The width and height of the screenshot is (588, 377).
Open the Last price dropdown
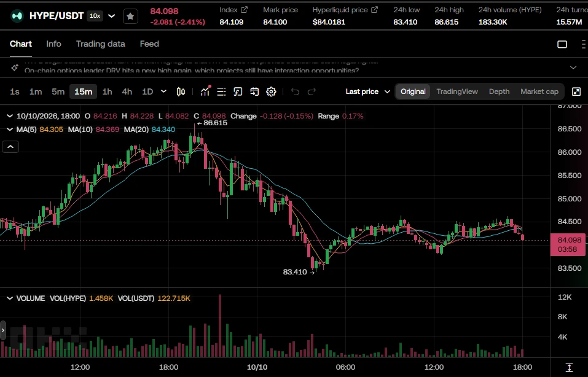click(368, 91)
